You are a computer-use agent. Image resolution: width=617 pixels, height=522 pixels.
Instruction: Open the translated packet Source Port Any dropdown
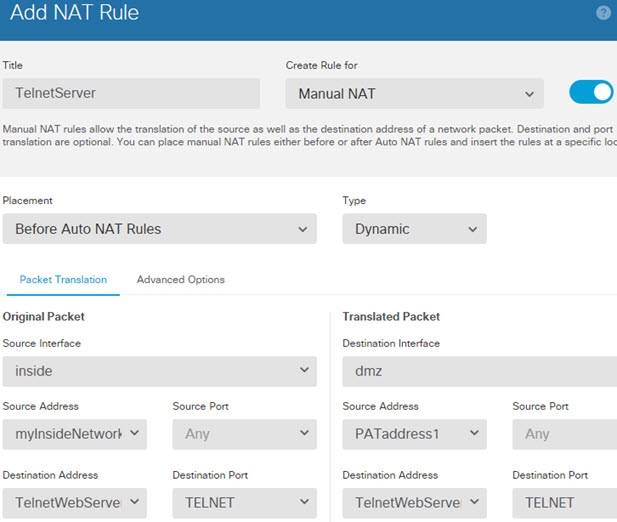(565, 434)
